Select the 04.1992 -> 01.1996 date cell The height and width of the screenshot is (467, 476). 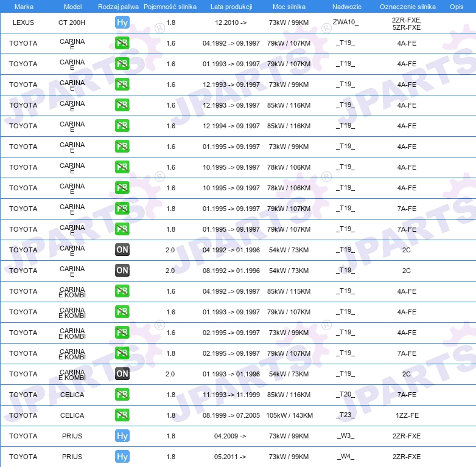click(231, 250)
